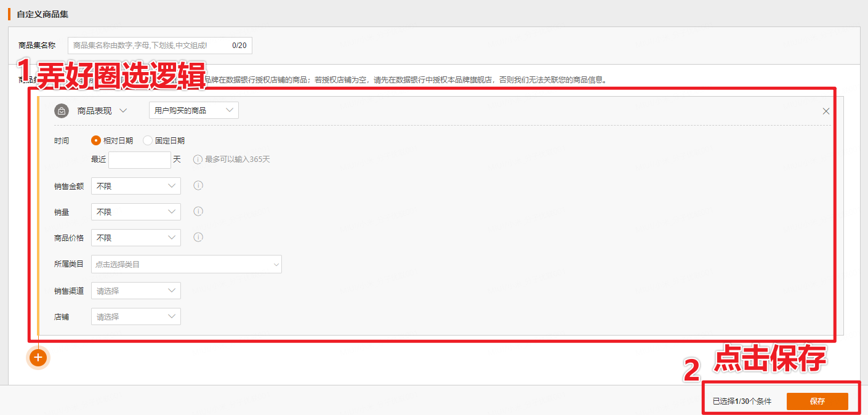
Task: Open the 店铺 请选择 dropdown
Action: 136,316
